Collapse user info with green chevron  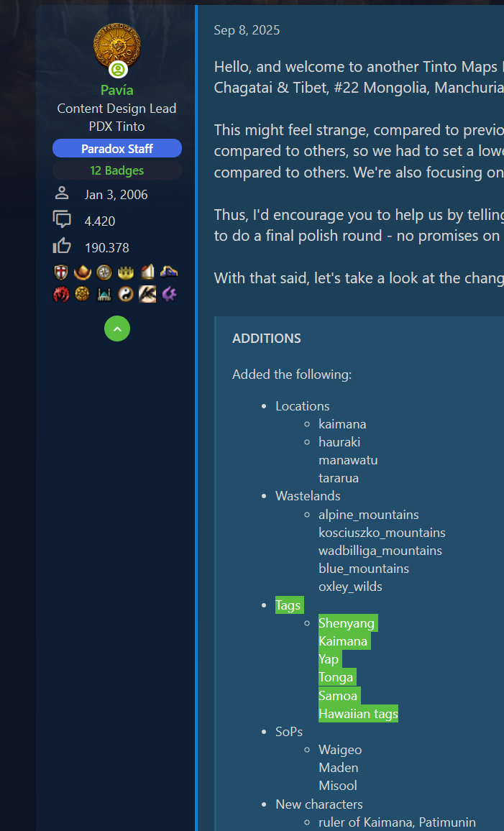pyautogui.click(x=117, y=329)
